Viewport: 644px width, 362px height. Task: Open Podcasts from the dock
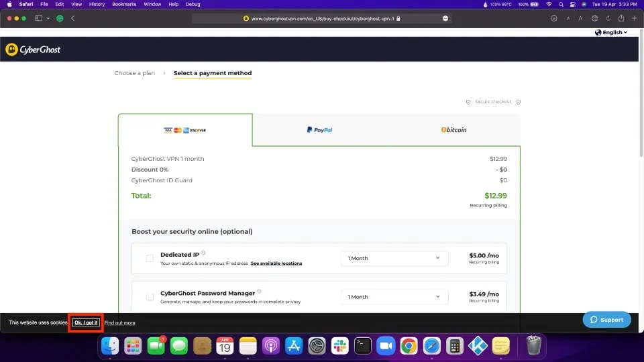click(270, 346)
